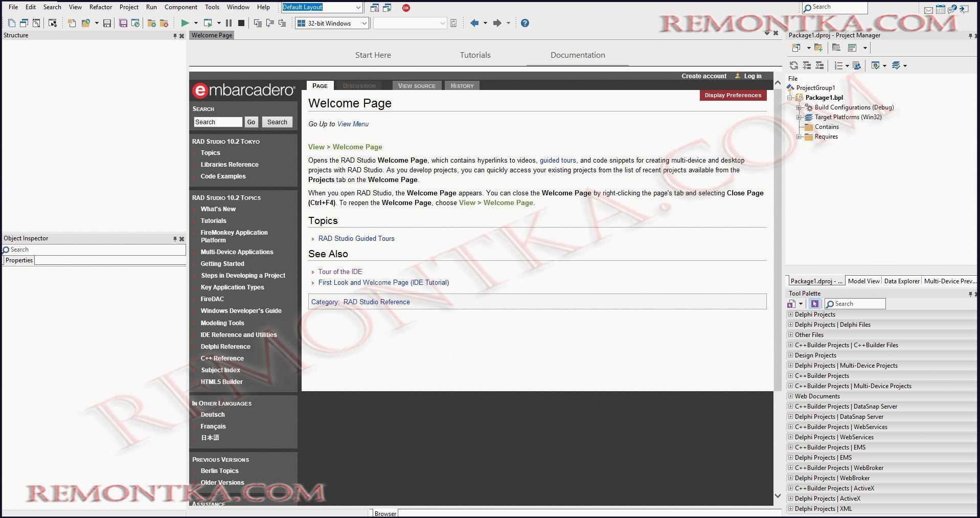Open the View Source wiki tab
This screenshot has height=518, width=980.
tap(417, 86)
